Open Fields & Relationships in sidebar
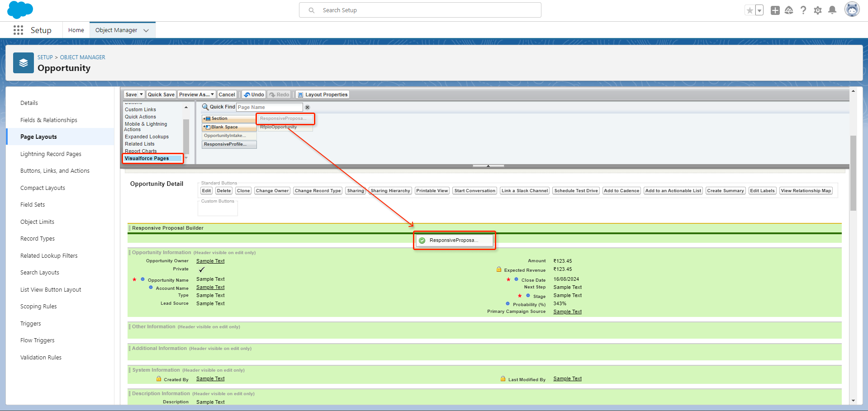Image resolution: width=868 pixels, height=411 pixels. pos(49,120)
